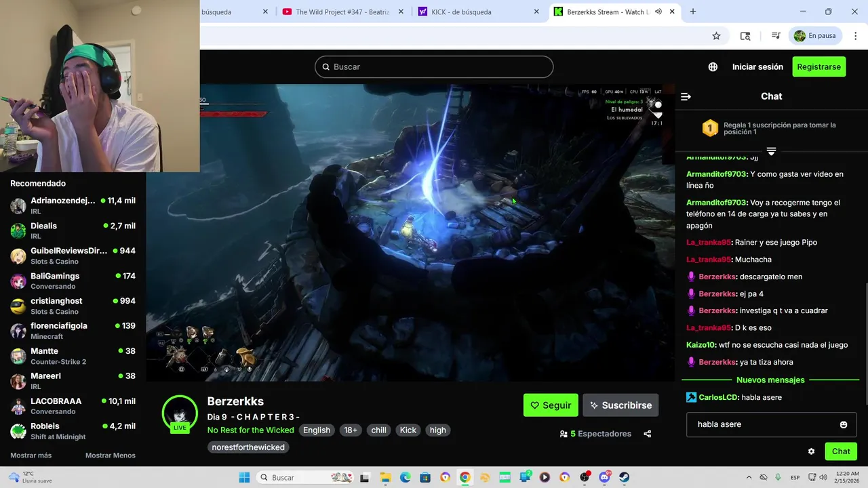This screenshot has height=488, width=868.
Task: Open Microsoft Store from taskbar
Action: (x=425, y=478)
